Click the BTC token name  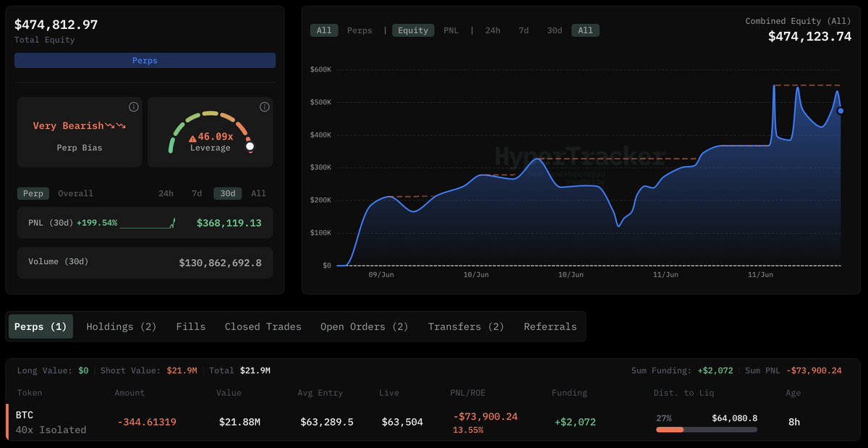point(25,415)
